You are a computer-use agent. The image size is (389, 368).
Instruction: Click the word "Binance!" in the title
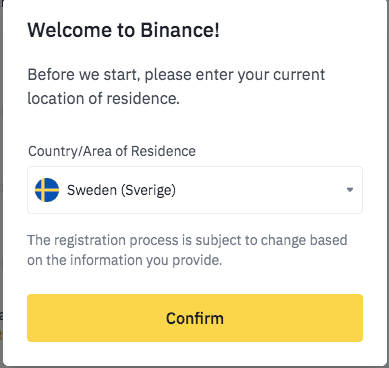pos(180,30)
